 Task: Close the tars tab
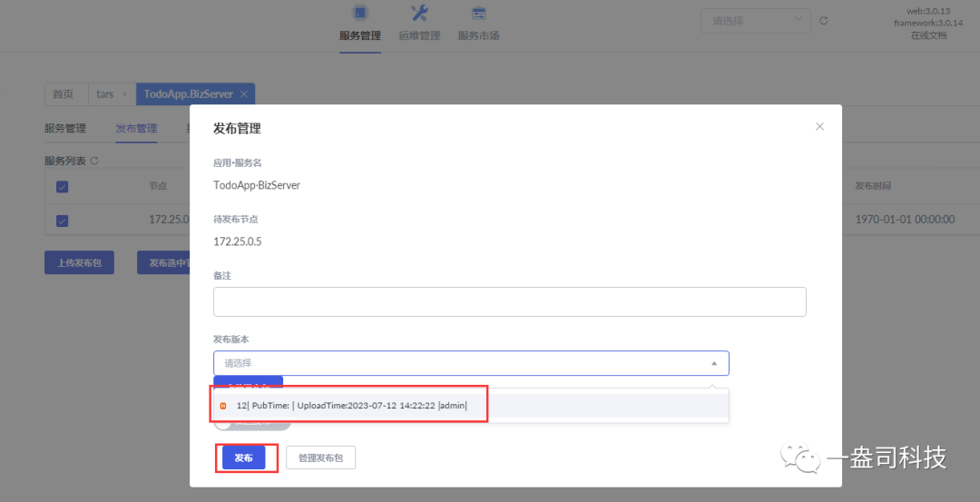point(124,94)
